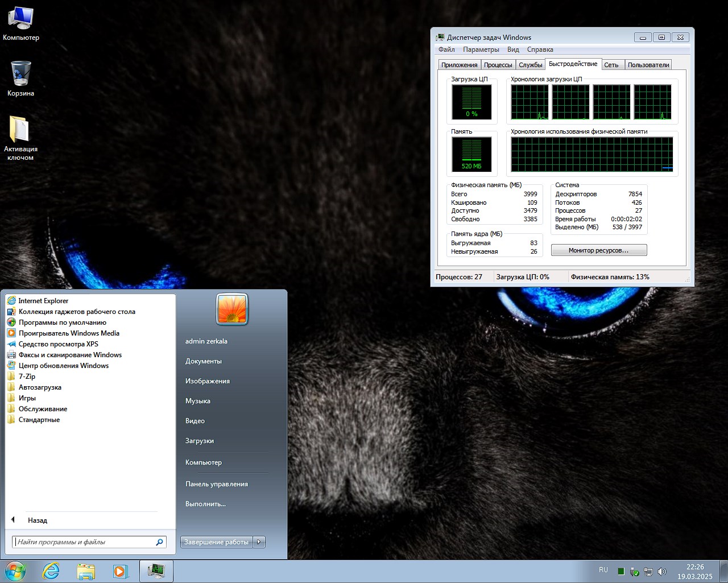This screenshot has width=728, height=583.
Task: Click Выполнить... in the Start menu
Action: pyautogui.click(x=205, y=504)
